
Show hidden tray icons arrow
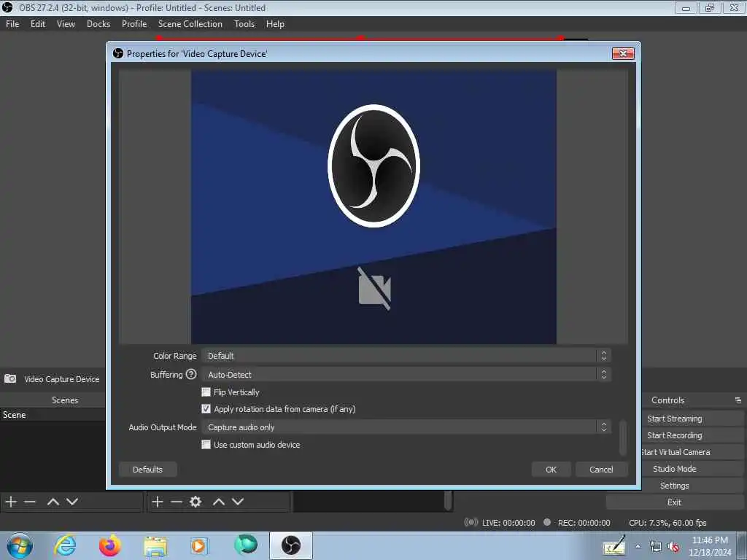(x=638, y=547)
